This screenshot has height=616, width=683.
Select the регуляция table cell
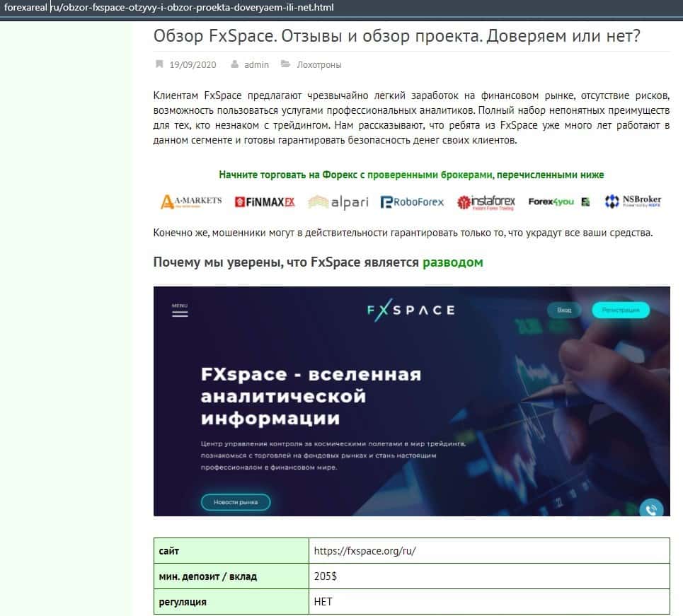(x=231, y=602)
